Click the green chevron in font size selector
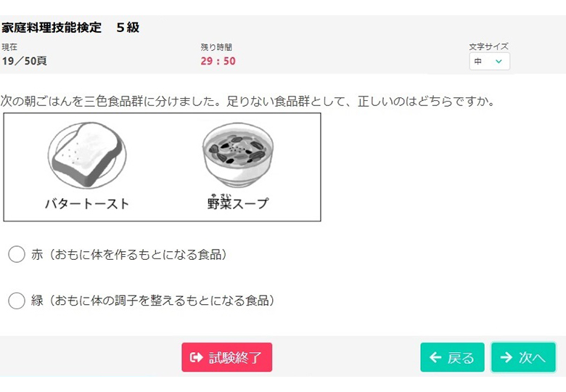Screen dimensions: 566x392 pos(499,62)
